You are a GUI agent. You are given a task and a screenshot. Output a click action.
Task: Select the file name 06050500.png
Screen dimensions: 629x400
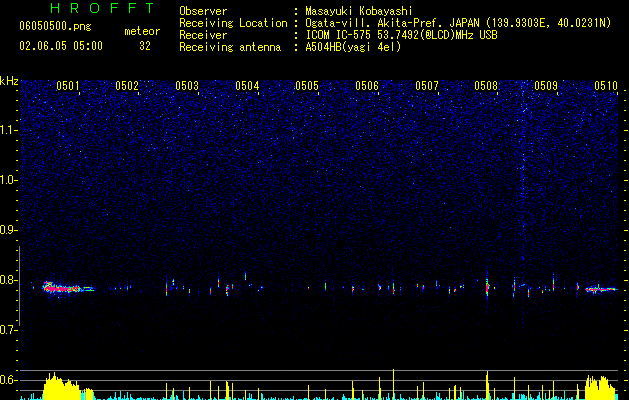(55, 27)
